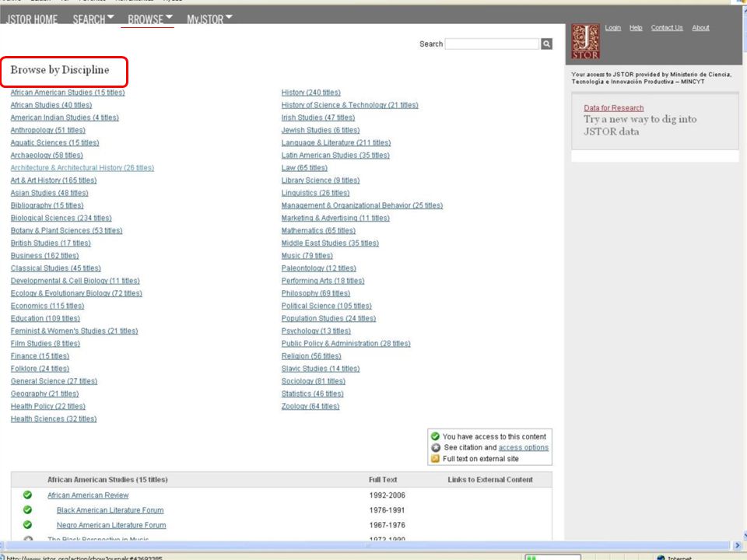Image resolution: width=747 pixels, height=560 pixels.
Task: Select Language & Literature (211 titles)
Action: (336, 142)
